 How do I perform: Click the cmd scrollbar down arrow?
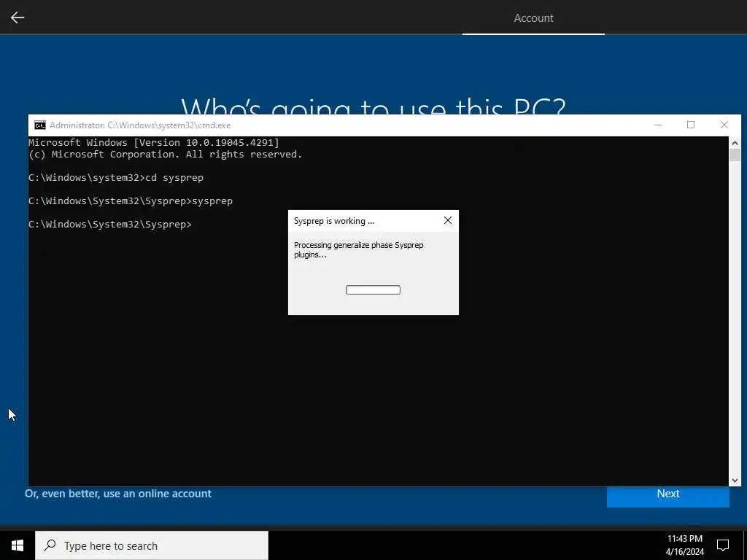735,481
